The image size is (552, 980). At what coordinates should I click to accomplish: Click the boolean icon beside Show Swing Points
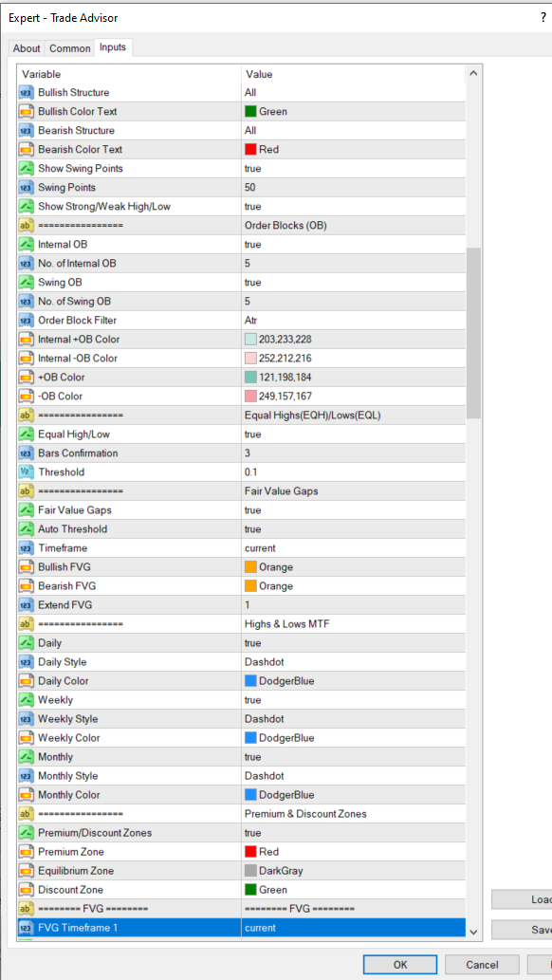27,169
